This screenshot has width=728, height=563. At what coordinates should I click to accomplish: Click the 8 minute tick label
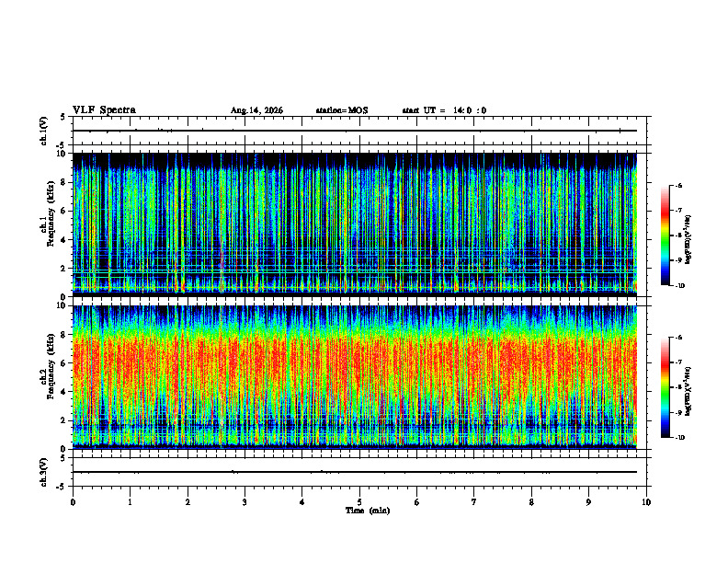click(531, 502)
